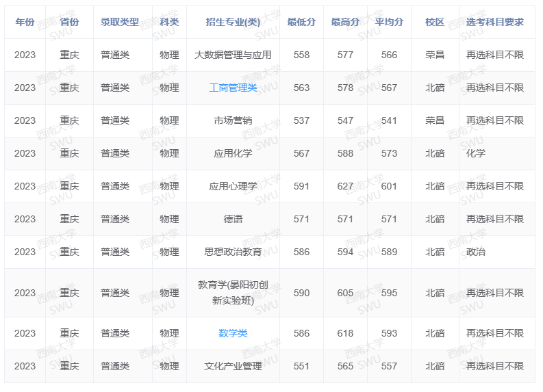Screen dimensions: 543x392
Task: Click 物理 in the 应用化学 row
Action: [169, 153]
